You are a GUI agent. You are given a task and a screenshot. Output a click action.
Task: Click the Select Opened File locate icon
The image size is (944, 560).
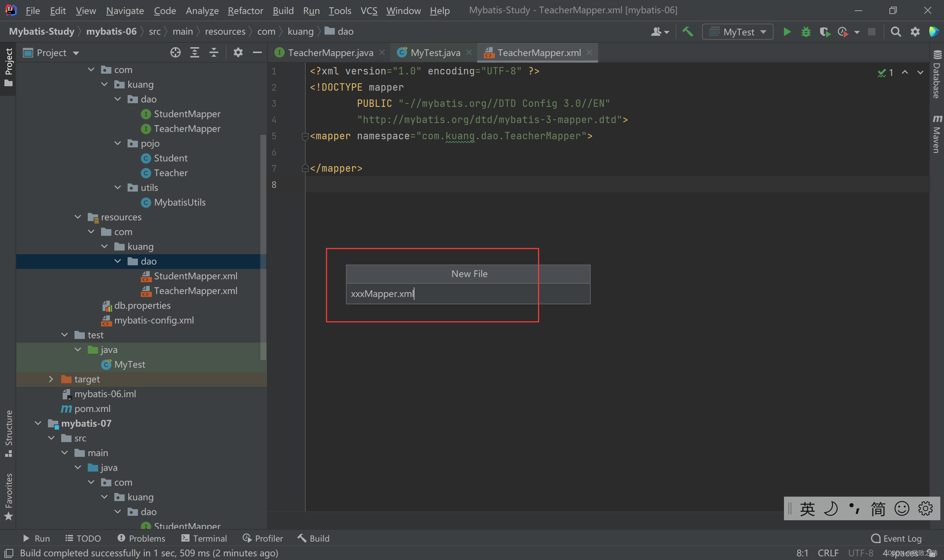pos(175,52)
